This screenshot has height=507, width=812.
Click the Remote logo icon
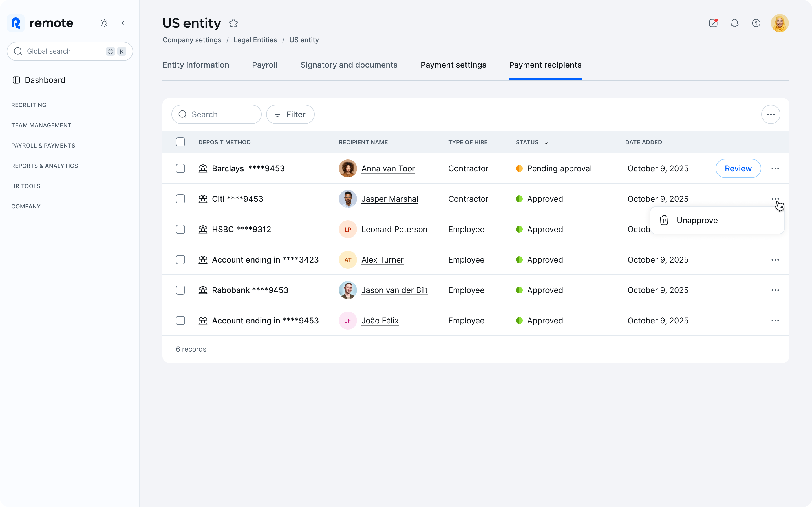click(x=16, y=23)
